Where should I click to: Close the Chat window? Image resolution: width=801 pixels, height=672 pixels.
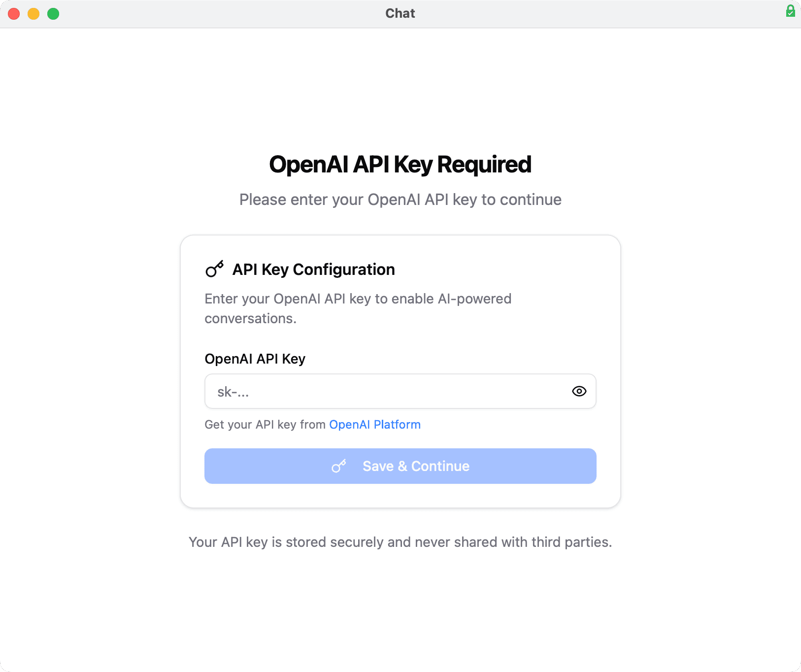pyautogui.click(x=14, y=13)
